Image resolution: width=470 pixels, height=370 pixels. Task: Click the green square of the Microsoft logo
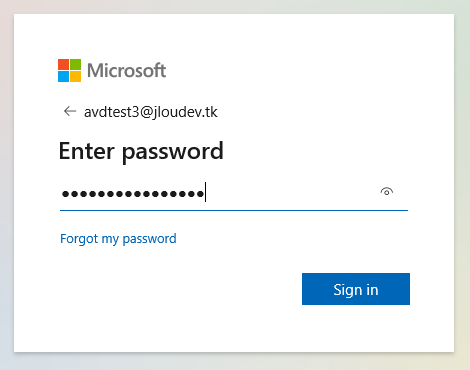coord(75,64)
